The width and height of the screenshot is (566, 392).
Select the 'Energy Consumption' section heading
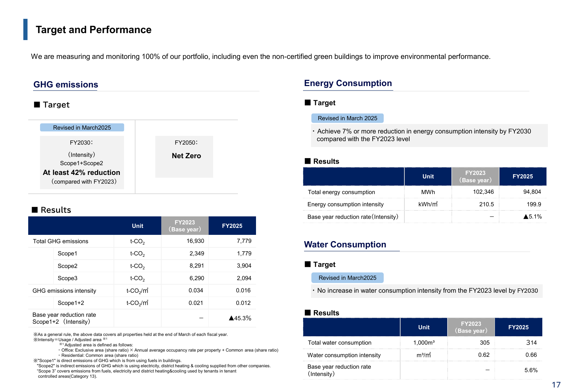click(348, 83)
